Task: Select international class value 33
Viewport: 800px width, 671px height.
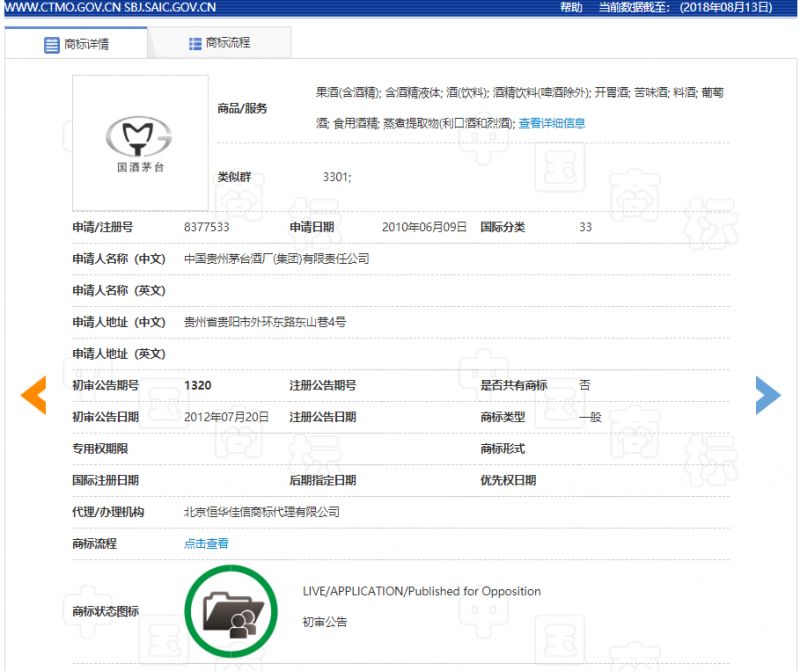Action: click(x=586, y=227)
